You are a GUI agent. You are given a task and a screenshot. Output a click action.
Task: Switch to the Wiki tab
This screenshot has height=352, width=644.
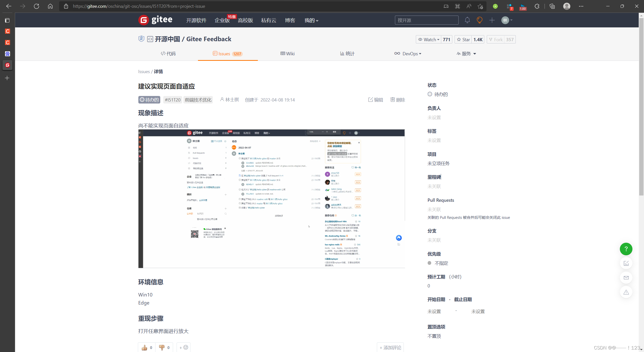pyautogui.click(x=287, y=54)
